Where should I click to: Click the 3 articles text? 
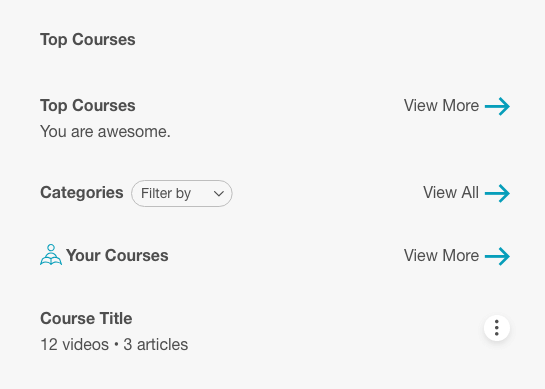pyautogui.click(x=156, y=345)
